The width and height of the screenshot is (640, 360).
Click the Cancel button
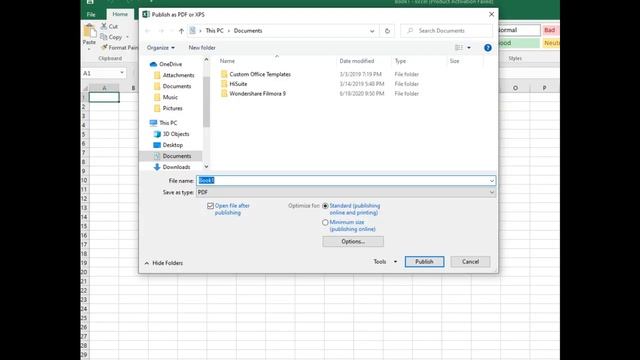(471, 262)
